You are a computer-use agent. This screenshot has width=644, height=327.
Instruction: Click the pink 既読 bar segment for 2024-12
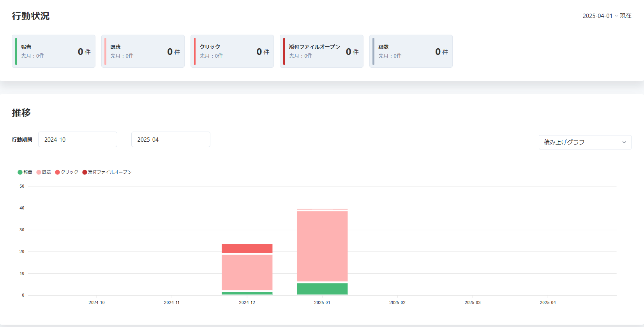pos(247,272)
